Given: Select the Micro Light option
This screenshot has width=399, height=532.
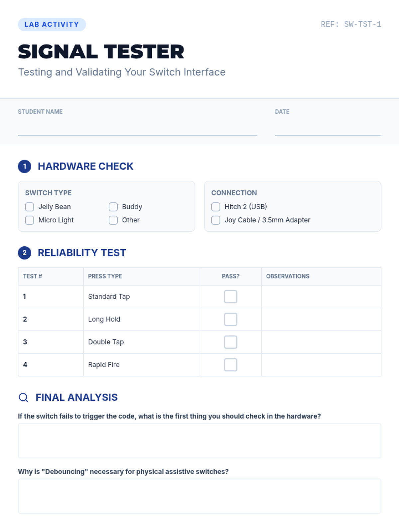Looking at the screenshot, I should (30, 220).
